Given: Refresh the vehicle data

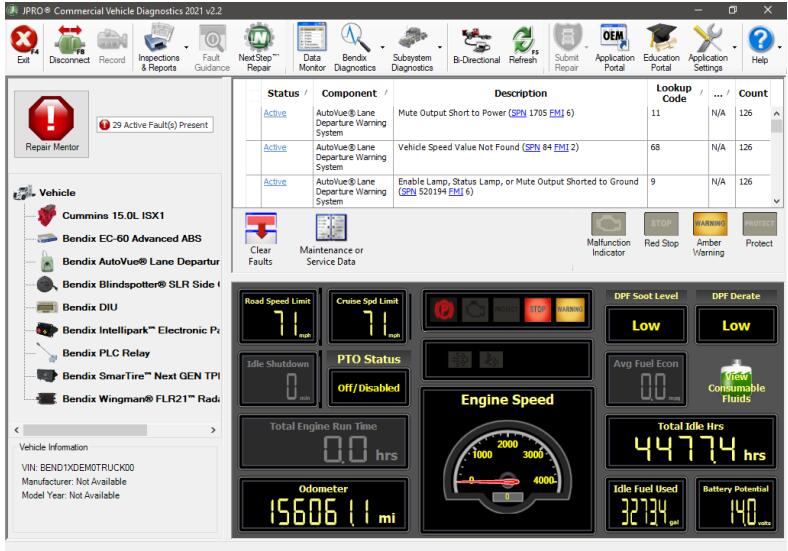Looking at the screenshot, I should [x=523, y=46].
